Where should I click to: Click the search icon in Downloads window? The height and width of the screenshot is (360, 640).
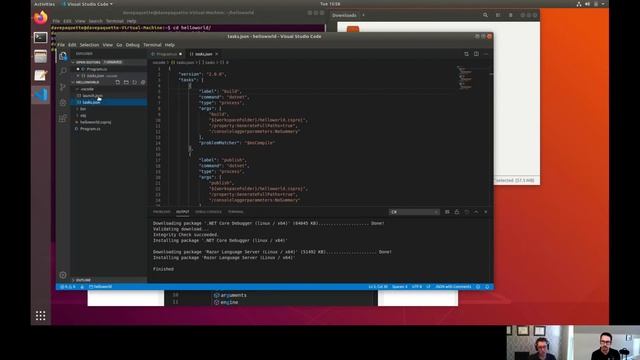click(x=485, y=15)
